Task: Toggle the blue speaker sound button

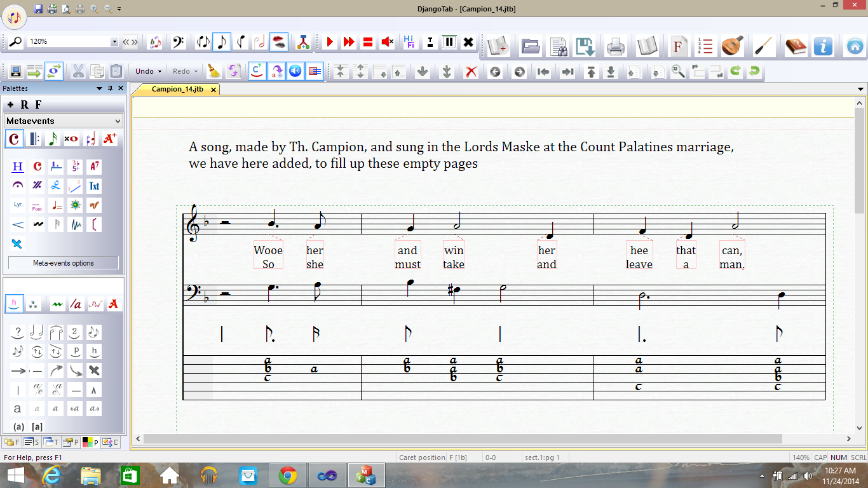Action: click(295, 71)
